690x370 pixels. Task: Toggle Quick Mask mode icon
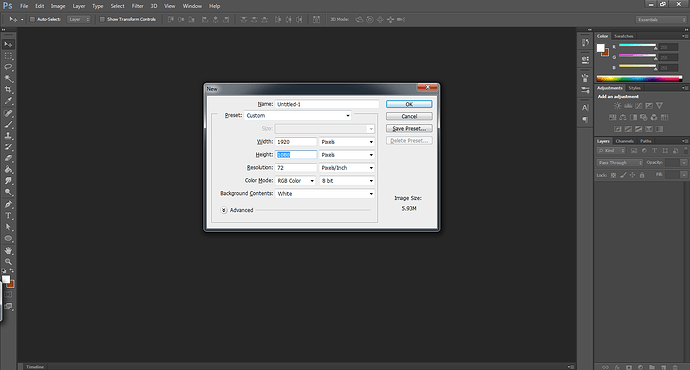click(x=8, y=295)
